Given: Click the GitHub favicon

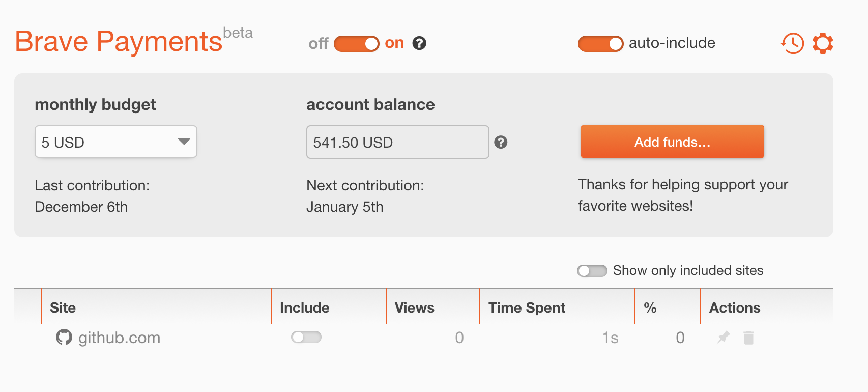Looking at the screenshot, I should click(64, 337).
